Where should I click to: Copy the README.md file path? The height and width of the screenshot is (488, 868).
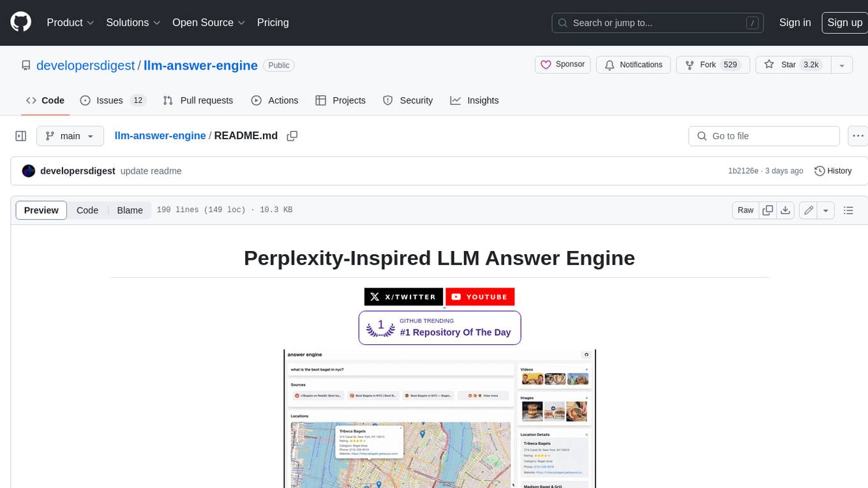coord(292,136)
